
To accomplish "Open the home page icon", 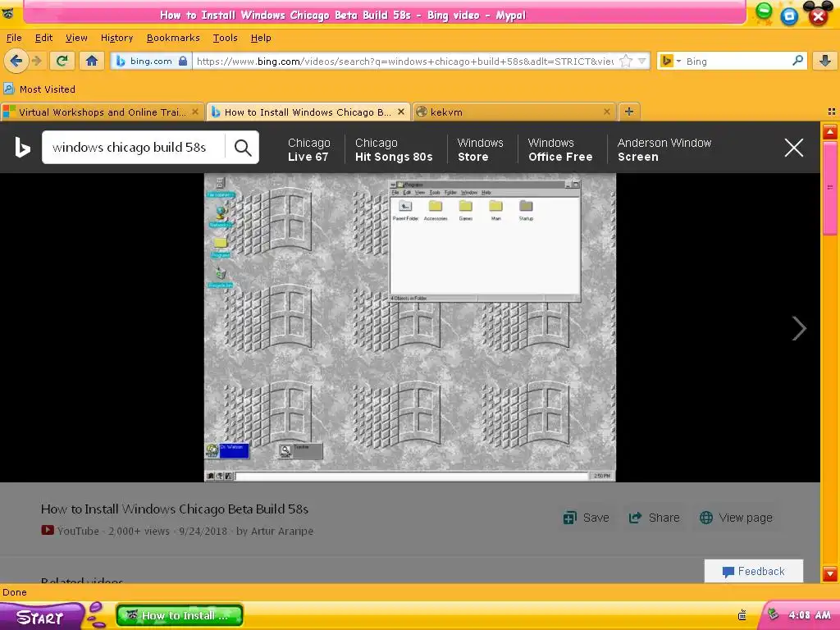I will click(92, 61).
